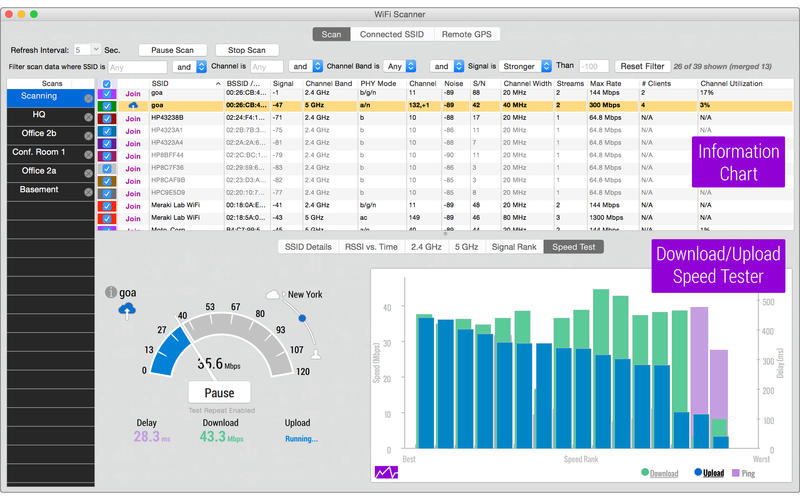Click the Reset Filter button
Viewport: 800px width, 500px height.
point(644,66)
